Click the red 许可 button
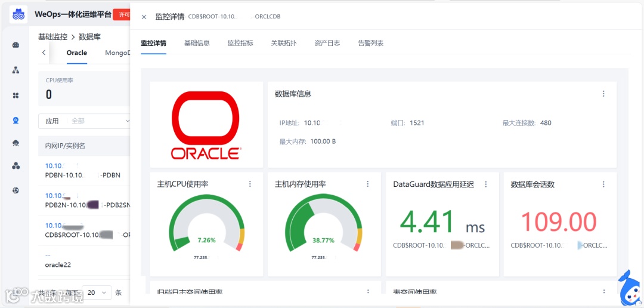Viewport: 644px width, 308px height. click(x=122, y=15)
